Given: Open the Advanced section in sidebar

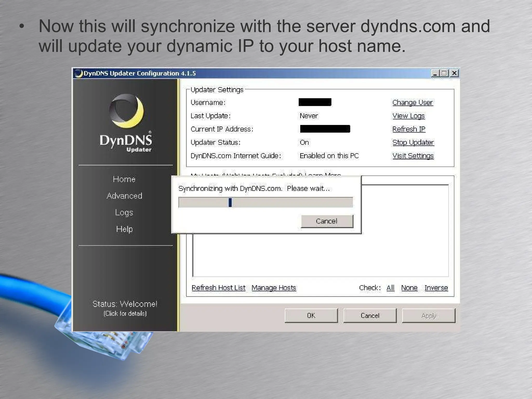Looking at the screenshot, I should [124, 196].
